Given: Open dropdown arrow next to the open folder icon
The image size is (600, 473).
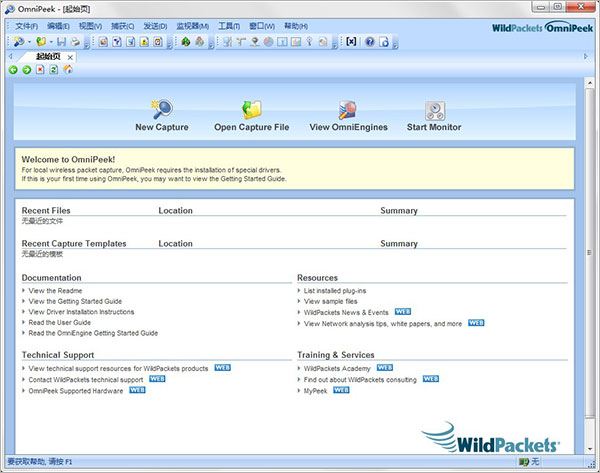Looking at the screenshot, I should (51, 42).
